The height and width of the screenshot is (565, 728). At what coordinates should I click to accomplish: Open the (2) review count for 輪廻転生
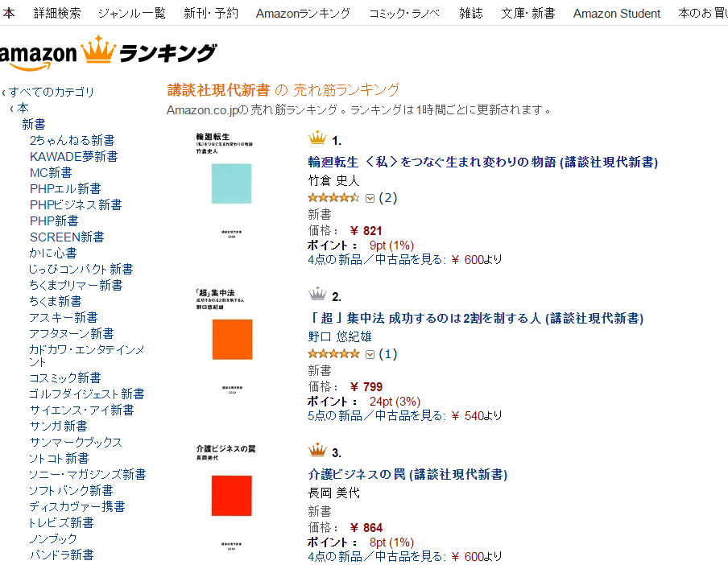pos(388,198)
